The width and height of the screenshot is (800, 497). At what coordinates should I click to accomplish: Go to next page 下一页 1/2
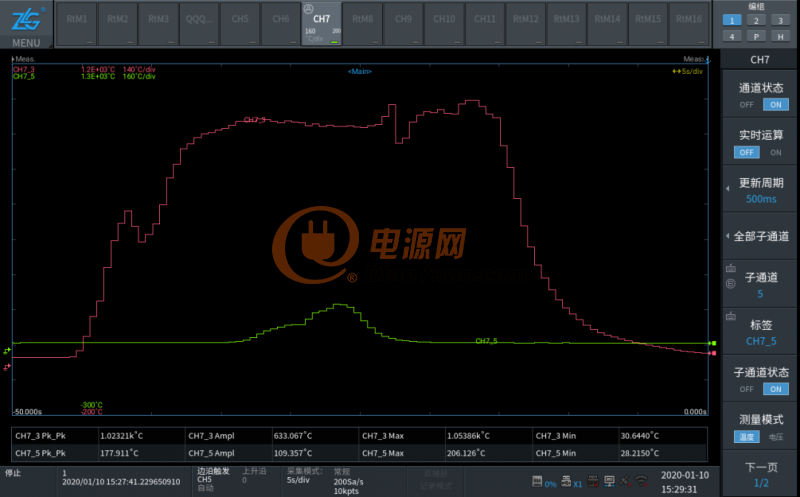[761, 475]
